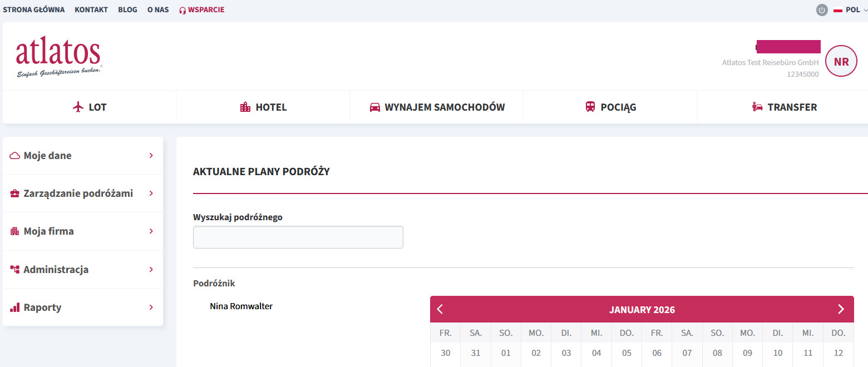Screen dimensions: 868x367
Task: Click the train icon beside POCIĄG
Action: point(590,107)
